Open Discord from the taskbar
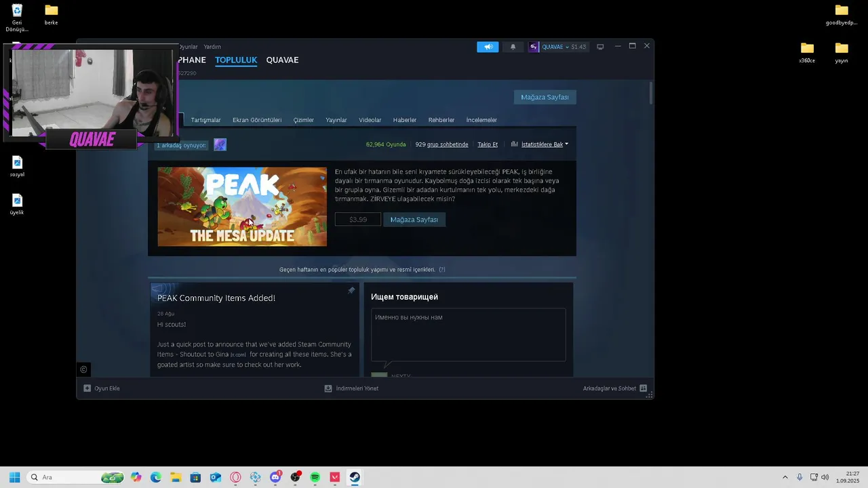The image size is (868, 488). click(275, 477)
